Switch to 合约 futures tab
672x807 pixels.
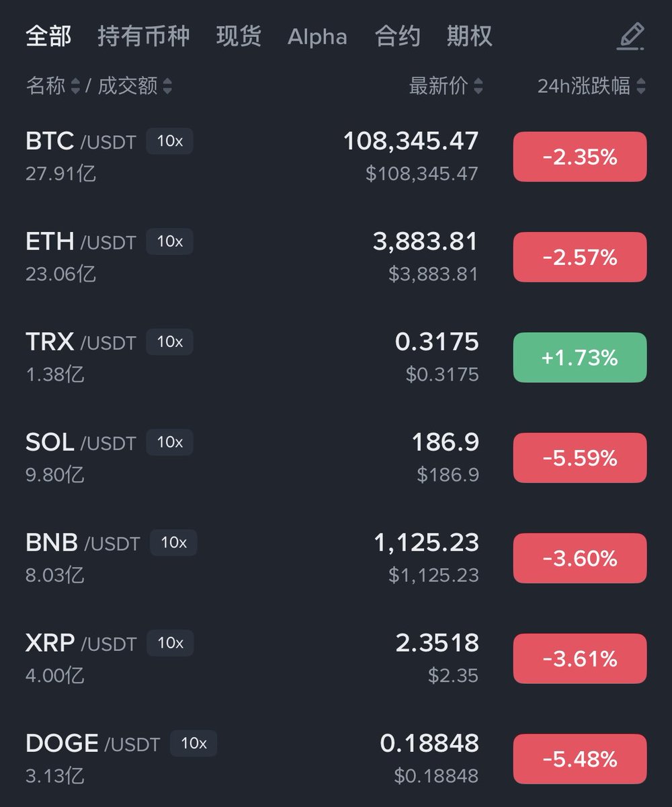(x=397, y=36)
